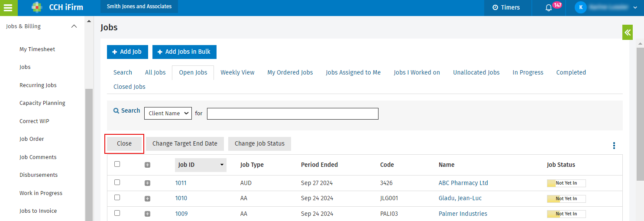
Task: Open Work in Progress in sidebar
Action: tap(41, 193)
